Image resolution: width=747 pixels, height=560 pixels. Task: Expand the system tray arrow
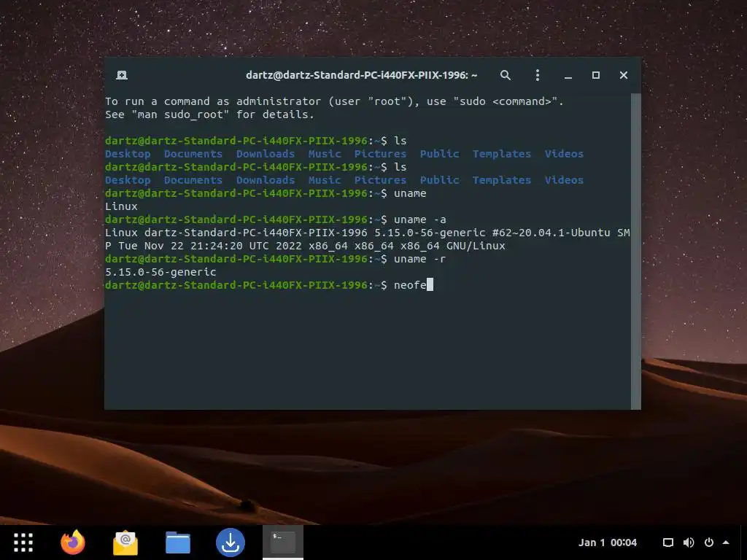726,542
